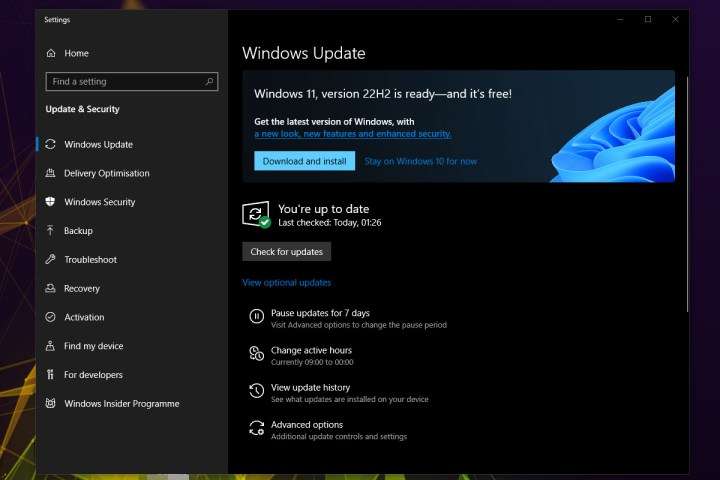The height and width of the screenshot is (480, 720).
Task: Click Check for updates button
Action: 287,252
